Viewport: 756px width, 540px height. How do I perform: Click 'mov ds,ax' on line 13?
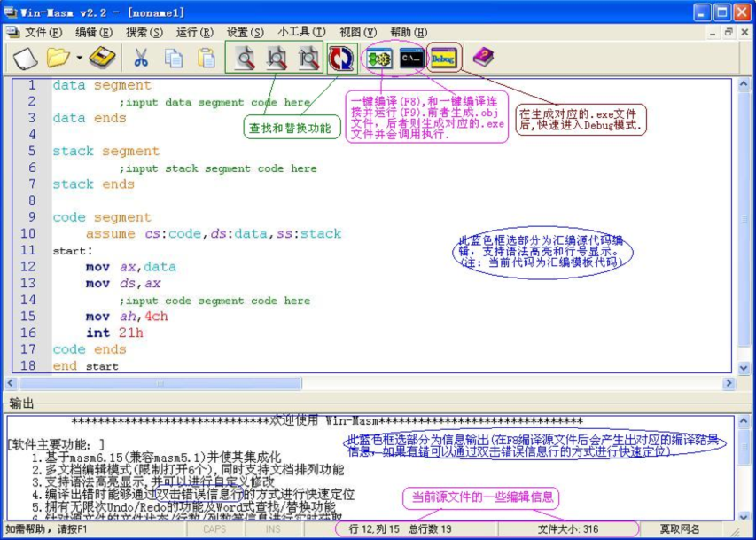(123, 283)
